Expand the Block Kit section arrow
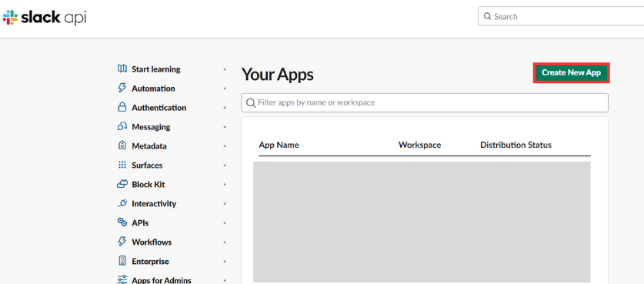Screen dimensions: 644x284 pyautogui.click(x=225, y=185)
